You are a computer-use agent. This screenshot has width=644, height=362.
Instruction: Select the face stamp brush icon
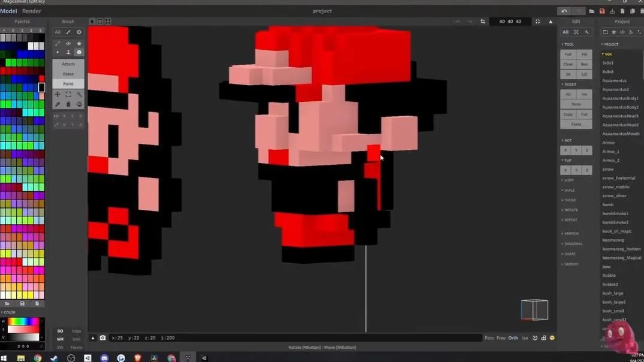click(68, 52)
